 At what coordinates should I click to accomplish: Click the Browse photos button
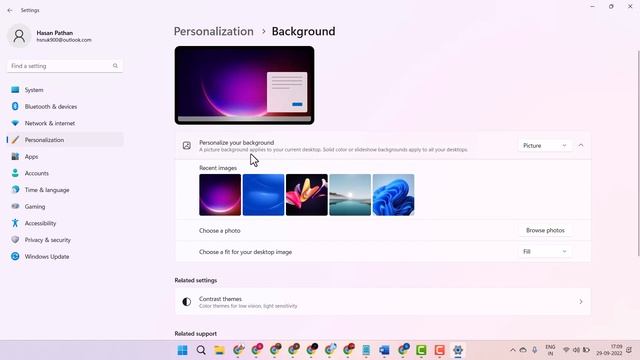[545, 231]
